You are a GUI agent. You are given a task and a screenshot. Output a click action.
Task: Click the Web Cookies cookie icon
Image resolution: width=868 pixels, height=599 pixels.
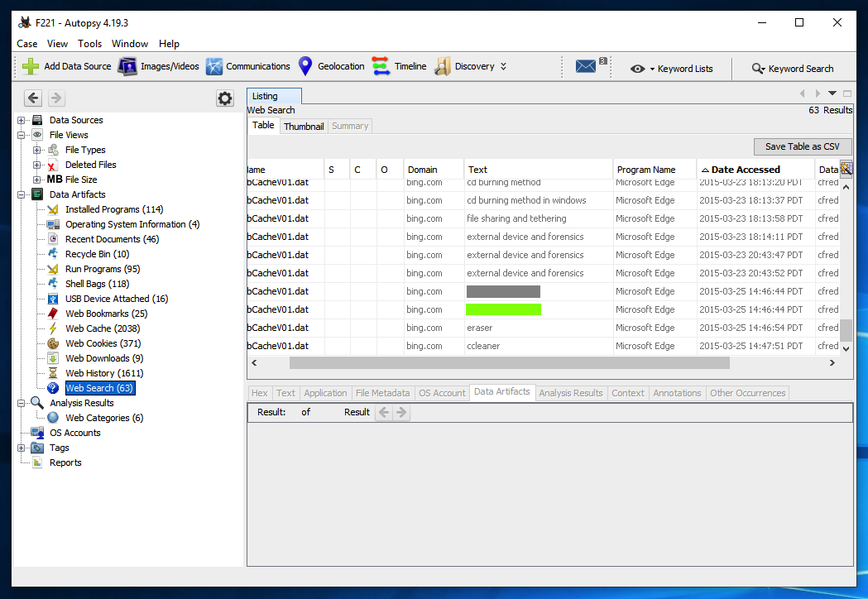[x=53, y=343]
